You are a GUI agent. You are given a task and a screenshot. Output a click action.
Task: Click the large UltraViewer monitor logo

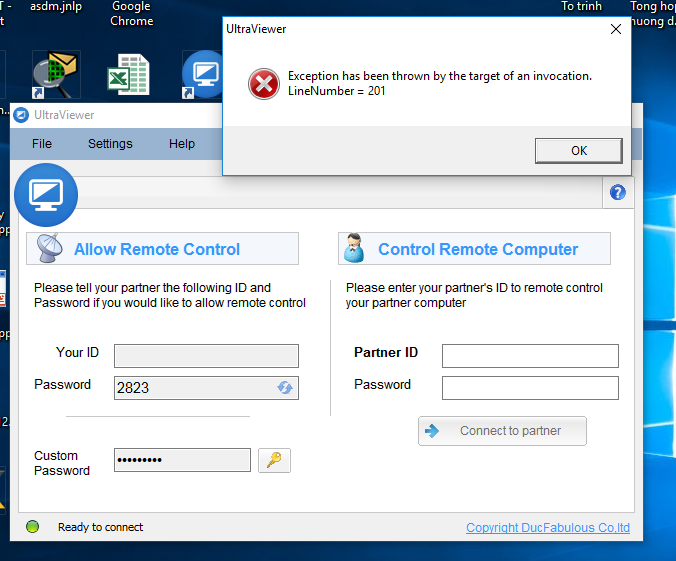tap(46, 195)
